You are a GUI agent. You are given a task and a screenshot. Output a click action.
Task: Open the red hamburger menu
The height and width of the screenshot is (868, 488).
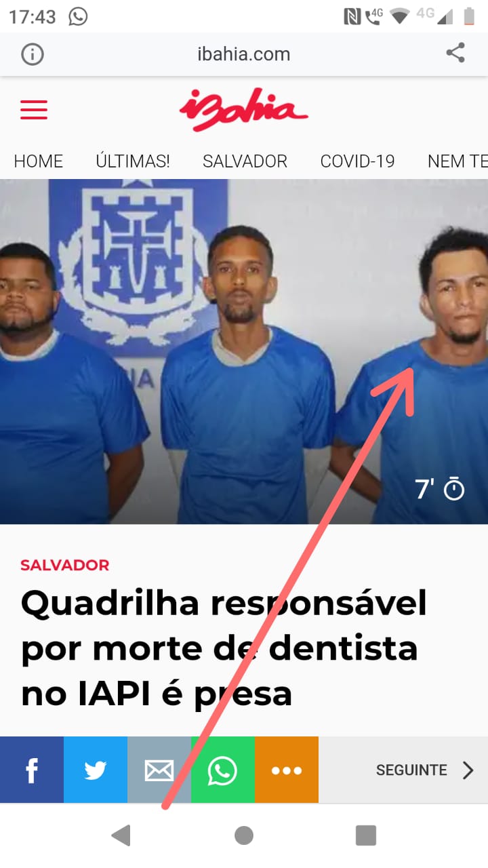[x=34, y=109]
